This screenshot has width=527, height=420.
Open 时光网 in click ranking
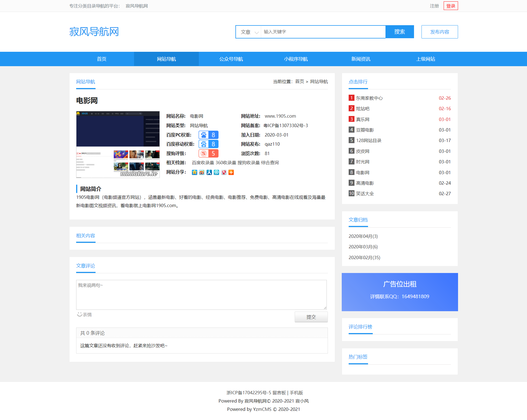pos(363,162)
